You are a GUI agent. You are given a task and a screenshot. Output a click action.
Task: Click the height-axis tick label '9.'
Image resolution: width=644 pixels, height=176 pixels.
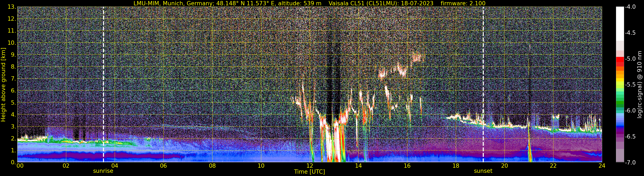point(13,55)
